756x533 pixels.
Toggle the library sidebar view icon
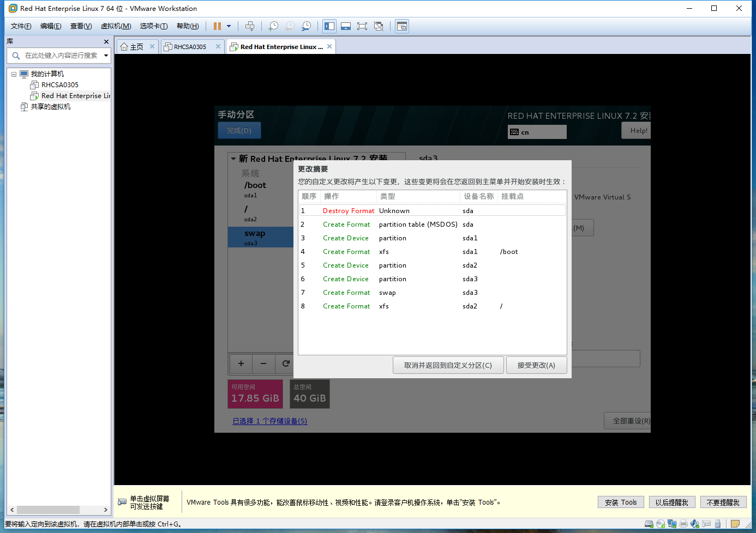329,26
